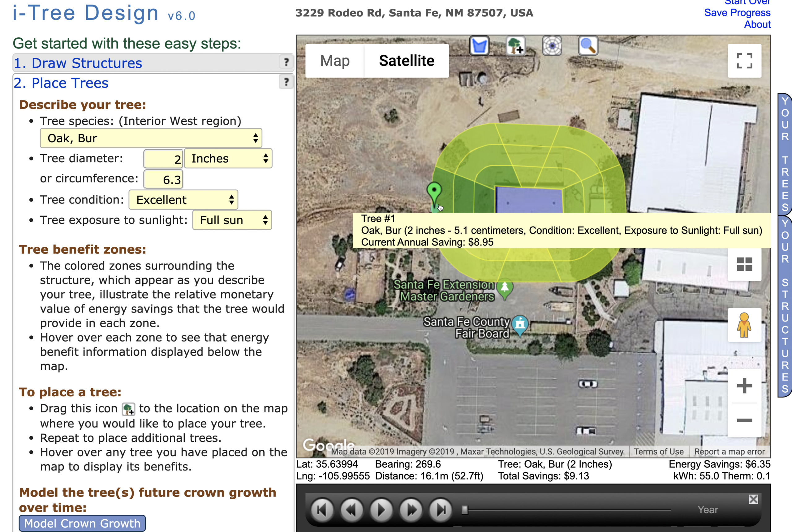Select the draw structure polygon tool icon
This screenshot has width=792, height=532.
pyautogui.click(x=479, y=45)
